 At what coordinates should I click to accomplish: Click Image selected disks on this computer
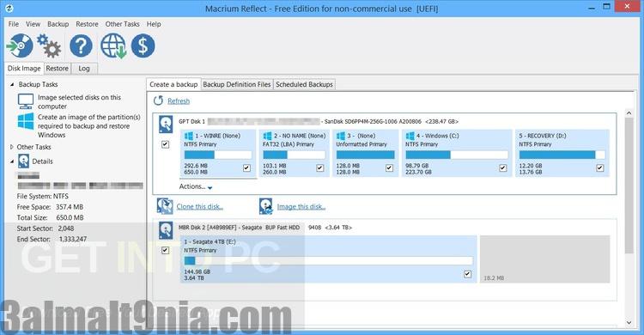[79, 101]
